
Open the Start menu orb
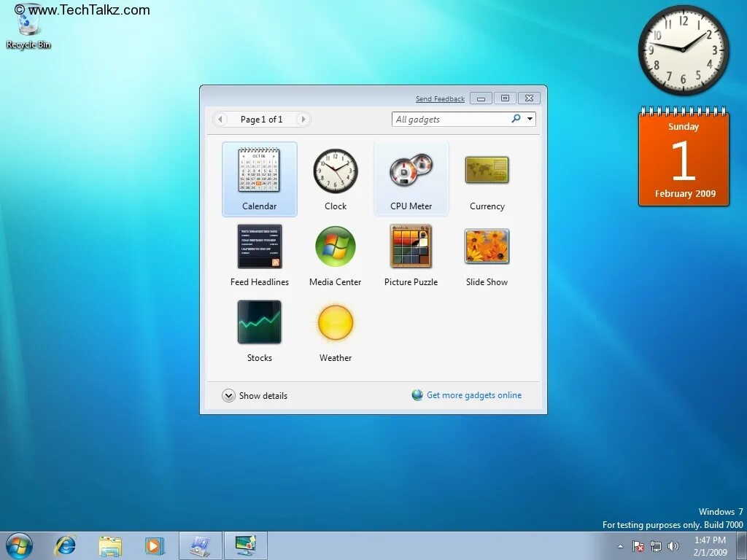click(20, 545)
